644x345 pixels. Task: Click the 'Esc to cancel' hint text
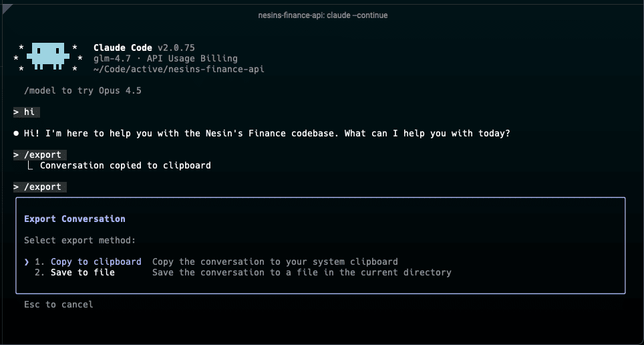click(x=59, y=304)
